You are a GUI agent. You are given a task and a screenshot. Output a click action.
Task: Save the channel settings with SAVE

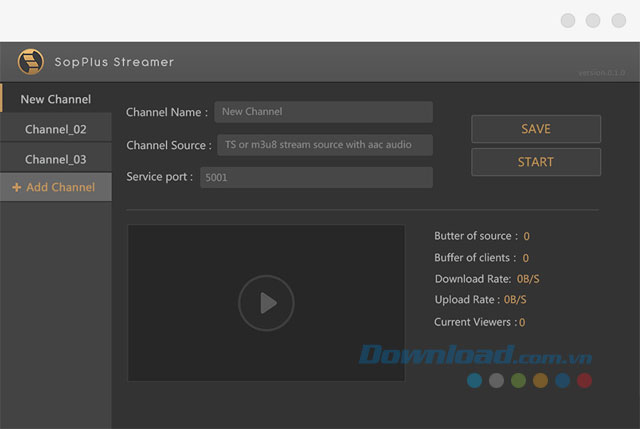536,129
